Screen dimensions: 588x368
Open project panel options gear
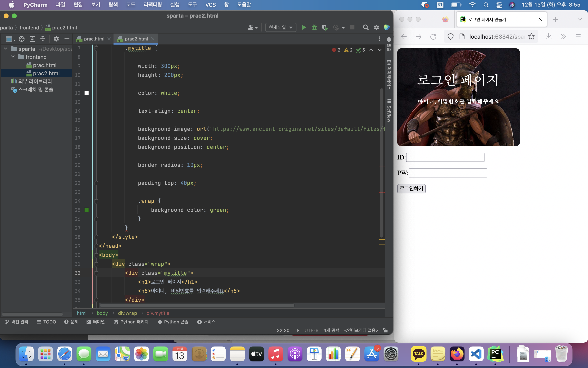click(x=56, y=39)
